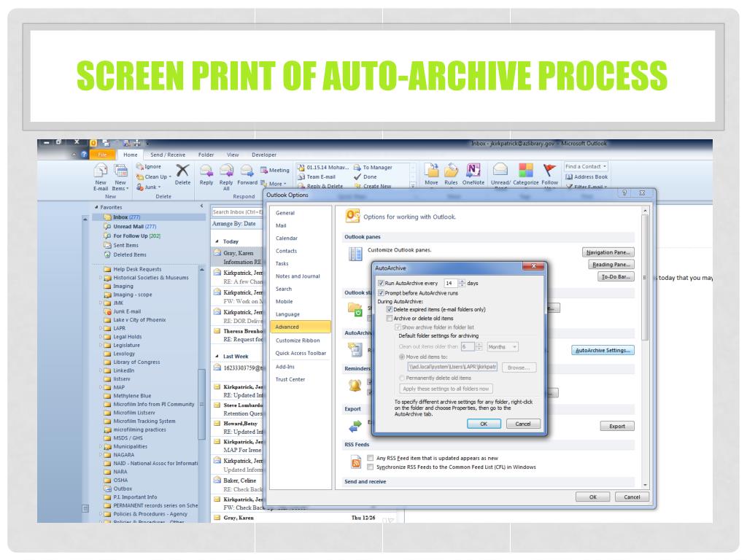Screen dimensions: 747x560
Task: Enable Archive or delete old items
Action: (390, 319)
